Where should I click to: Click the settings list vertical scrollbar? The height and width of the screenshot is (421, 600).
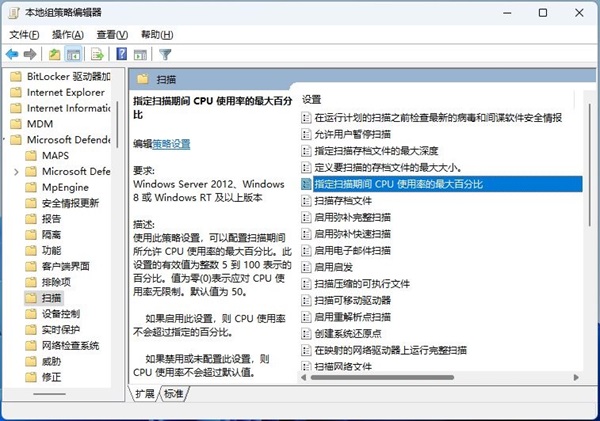(590, 165)
